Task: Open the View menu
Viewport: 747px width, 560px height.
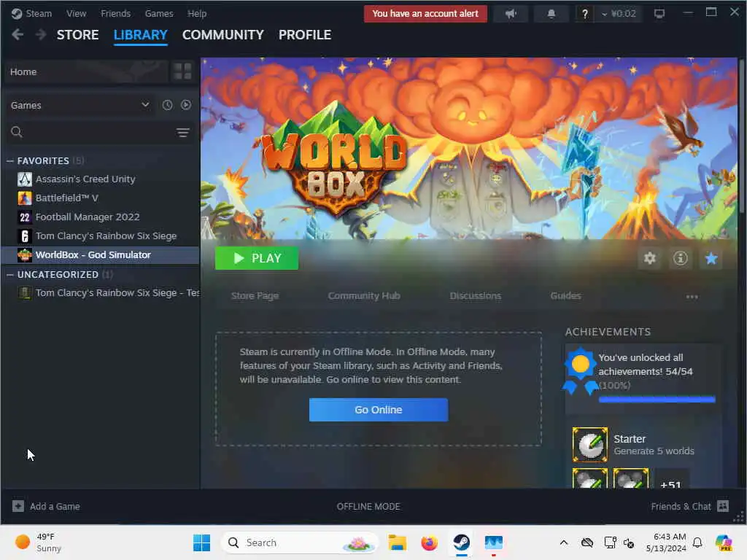Action: (x=76, y=13)
